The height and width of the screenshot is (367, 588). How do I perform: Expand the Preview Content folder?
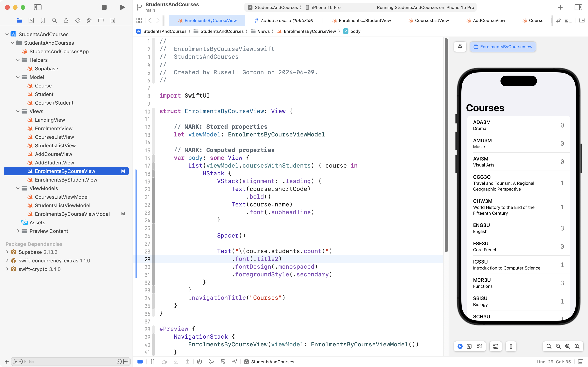coord(18,231)
